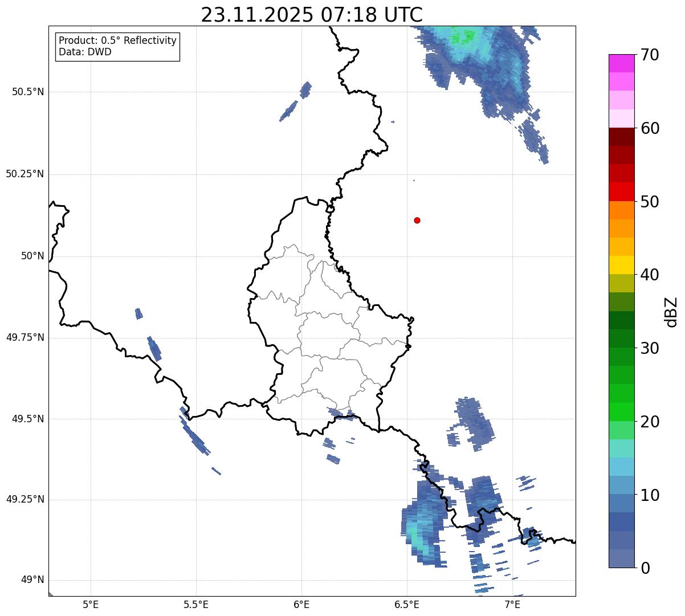The height and width of the screenshot is (616, 685).
Task: Click the turquoise colorbar swatch below 20
Action: pos(622,448)
